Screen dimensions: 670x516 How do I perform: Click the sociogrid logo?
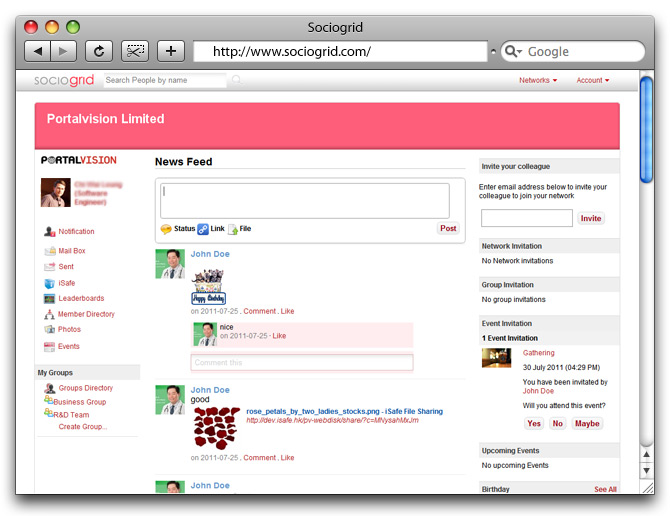tap(64, 80)
